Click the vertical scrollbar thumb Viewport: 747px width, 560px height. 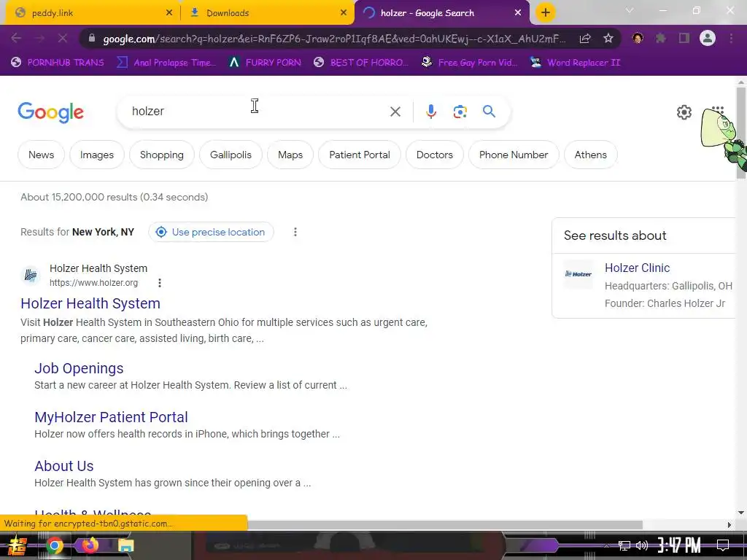click(x=741, y=133)
